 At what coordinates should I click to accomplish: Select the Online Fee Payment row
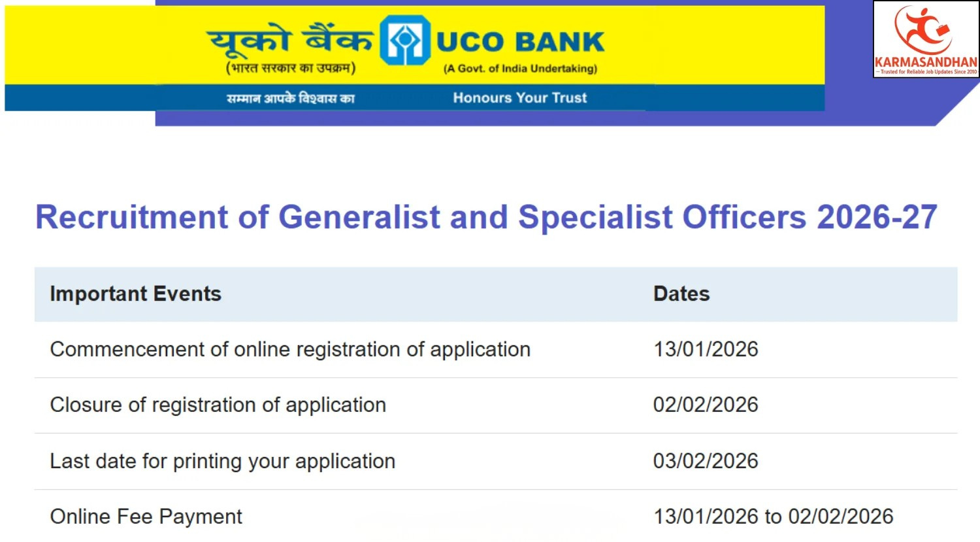pyautogui.click(x=146, y=517)
